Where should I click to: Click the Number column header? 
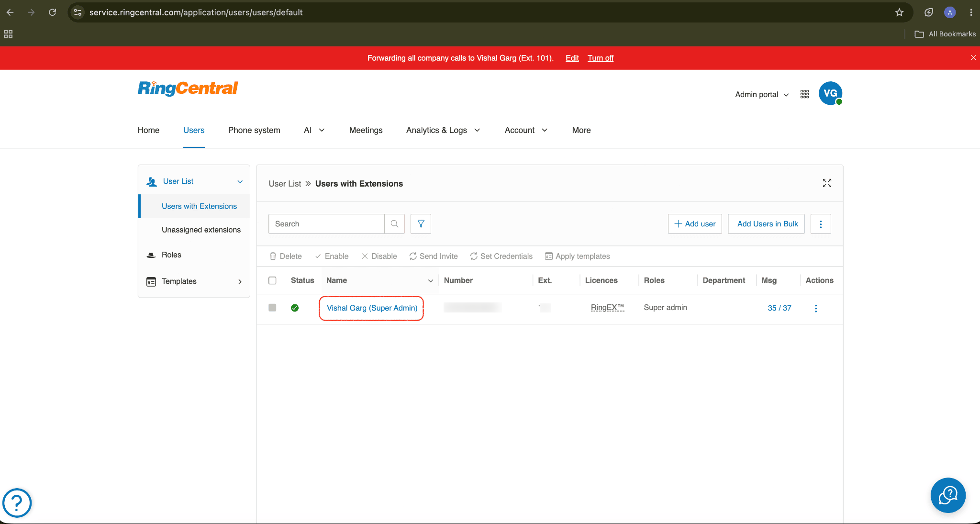click(458, 280)
